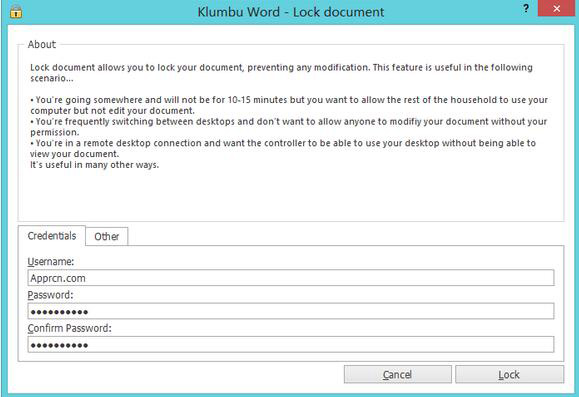Click the line 'It's useful in many other ways.'
Viewport: 579px width, 397px height.
(95, 165)
